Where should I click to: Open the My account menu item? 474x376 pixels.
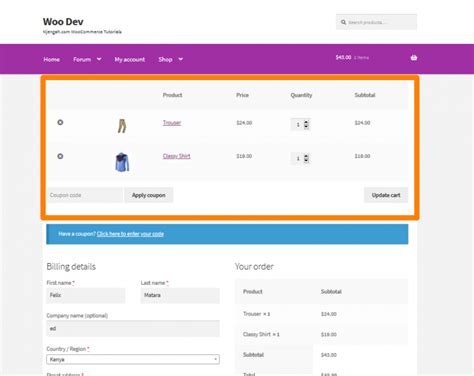click(130, 59)
